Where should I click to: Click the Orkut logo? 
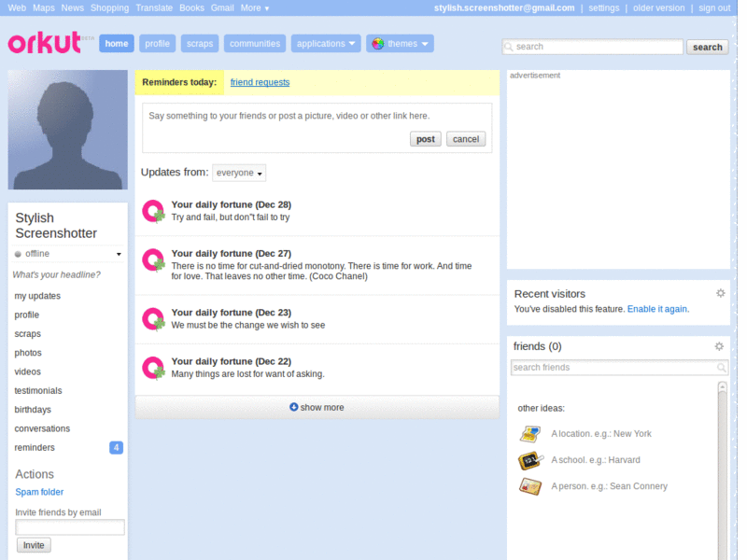45,43
